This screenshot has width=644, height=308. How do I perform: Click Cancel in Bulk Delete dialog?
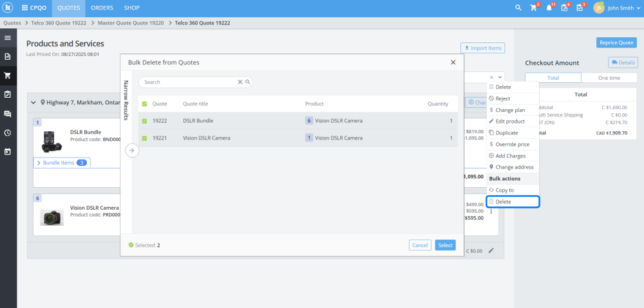[x=420, y=245]
